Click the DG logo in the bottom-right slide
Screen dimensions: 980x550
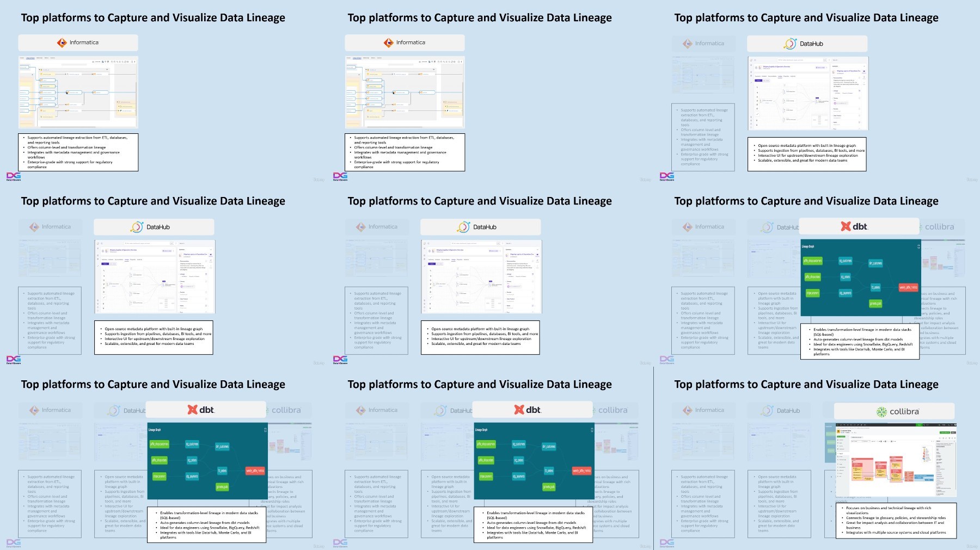667,543
